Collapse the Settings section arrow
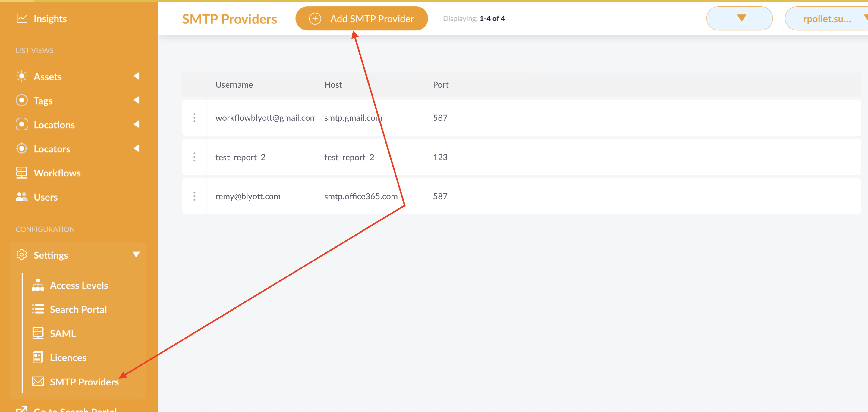 point(136,254)
